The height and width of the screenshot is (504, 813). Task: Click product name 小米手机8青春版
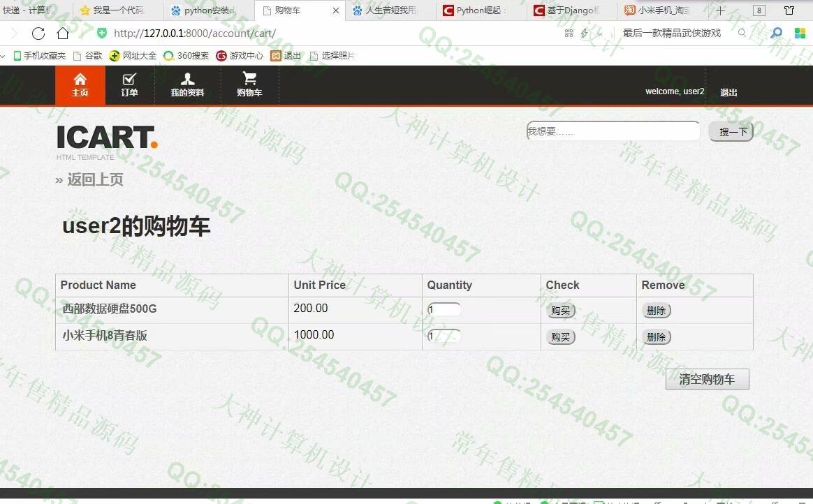click(105, 335)
